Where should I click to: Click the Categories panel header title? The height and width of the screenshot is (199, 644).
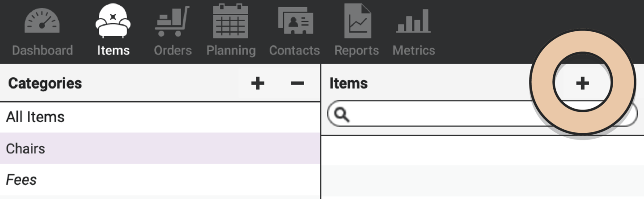(45, 83)
